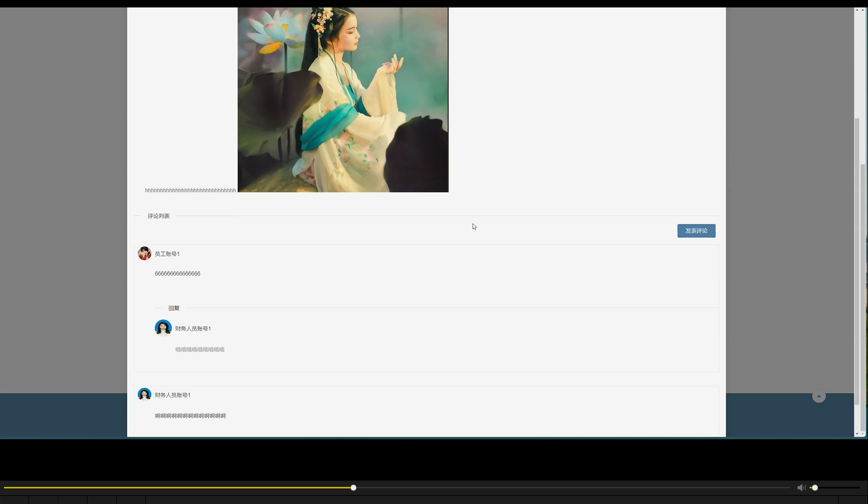Click the 评论列表 heading

coord(159,216)
